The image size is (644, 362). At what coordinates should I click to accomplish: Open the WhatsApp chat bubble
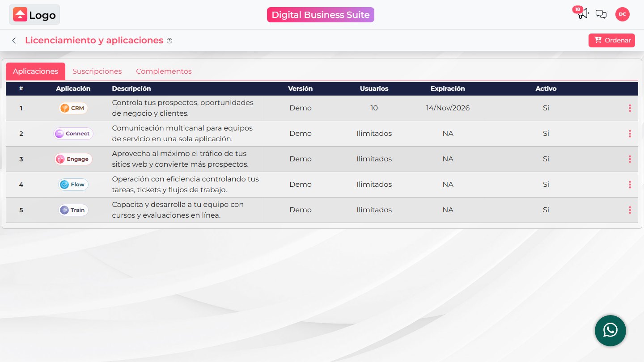tap(610, 331)
